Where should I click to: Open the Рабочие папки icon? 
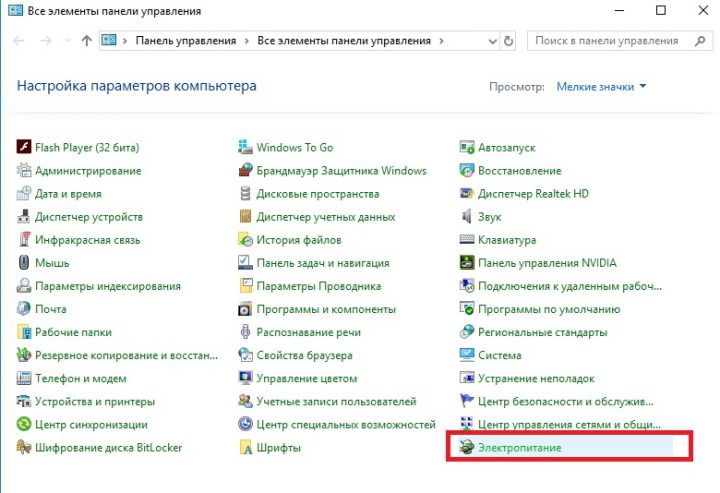[x=24, y=331]
